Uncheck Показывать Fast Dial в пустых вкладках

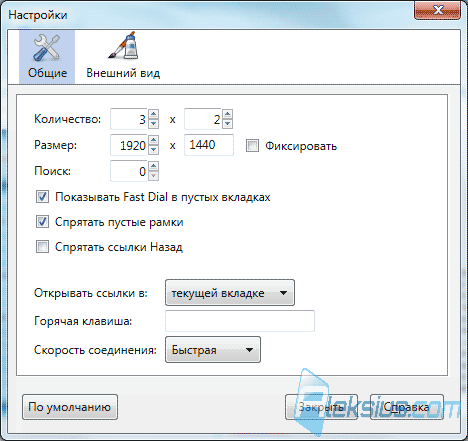tap(42, 197)
